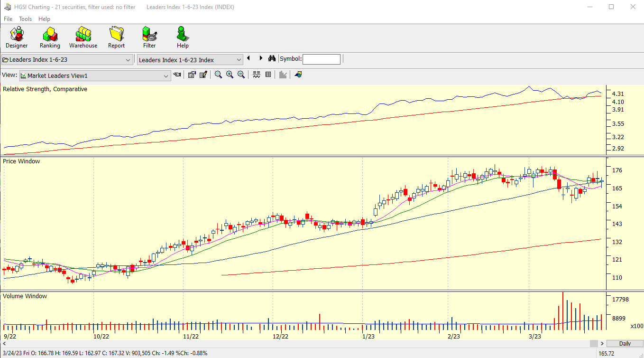
Task: Click the Daily timeframe button
Action: click(x=625, y=343)
